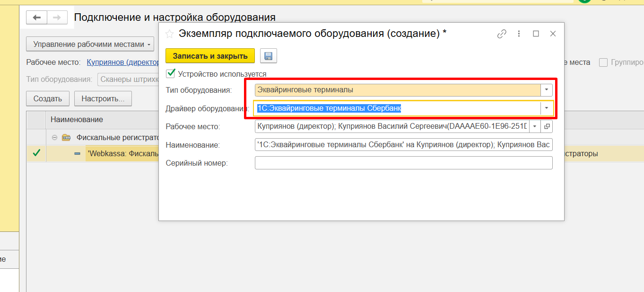Click the forward navigation arrow
644x292 pixels.
pos(57,18)
